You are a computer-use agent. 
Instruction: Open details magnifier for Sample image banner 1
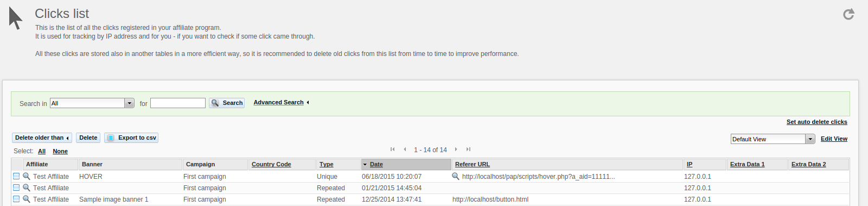[x=26, y=199]
